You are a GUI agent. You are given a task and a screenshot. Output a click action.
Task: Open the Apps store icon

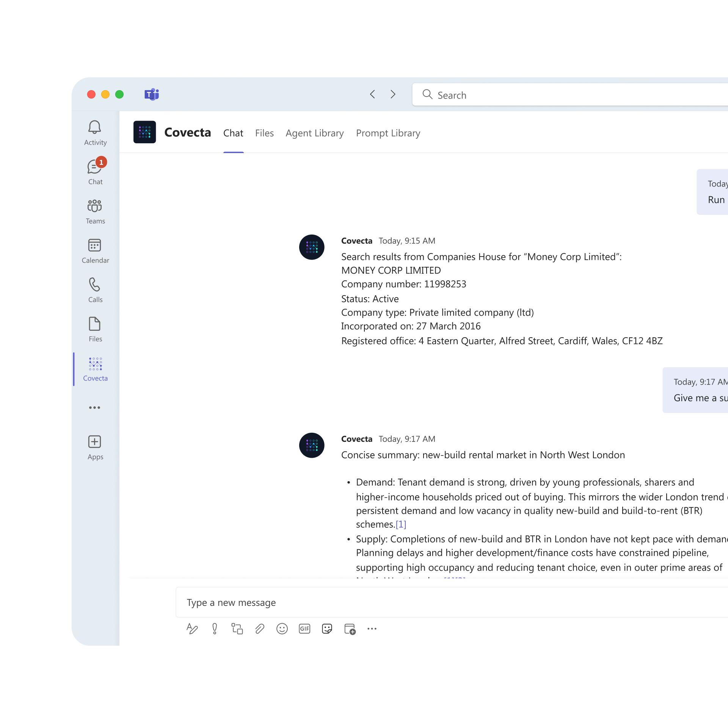(95, 447)
